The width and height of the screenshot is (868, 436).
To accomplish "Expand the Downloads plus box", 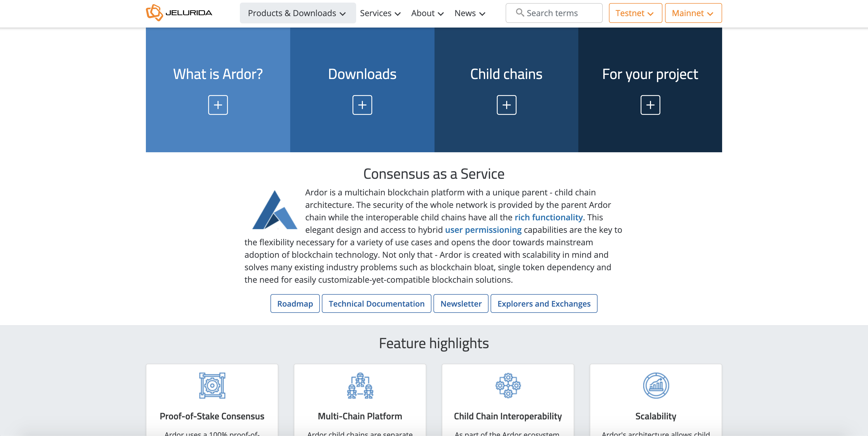I will click(362, 105).
